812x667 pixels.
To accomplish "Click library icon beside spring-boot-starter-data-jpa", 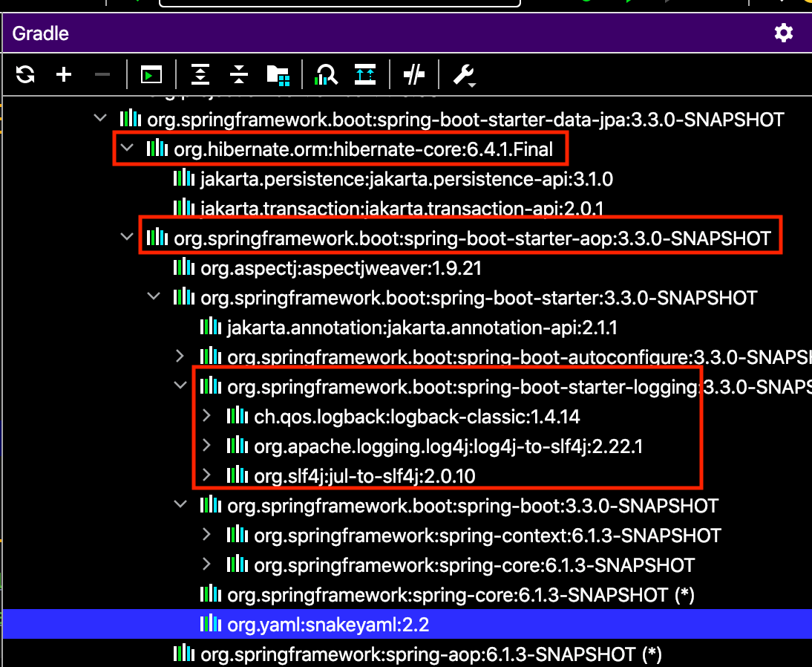I will pyautogui.click(x=131, y=119).
